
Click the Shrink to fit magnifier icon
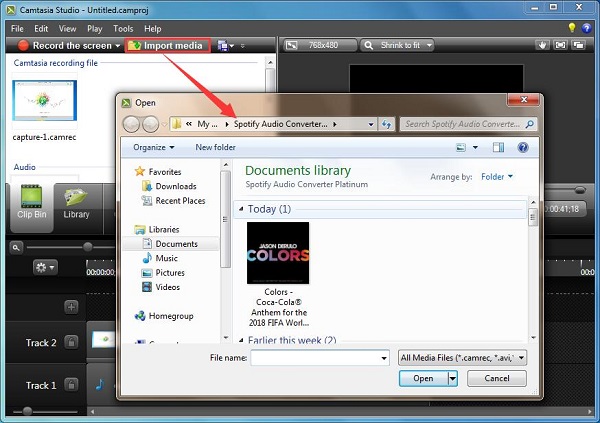pyautogui.click(x=368, y=45)
